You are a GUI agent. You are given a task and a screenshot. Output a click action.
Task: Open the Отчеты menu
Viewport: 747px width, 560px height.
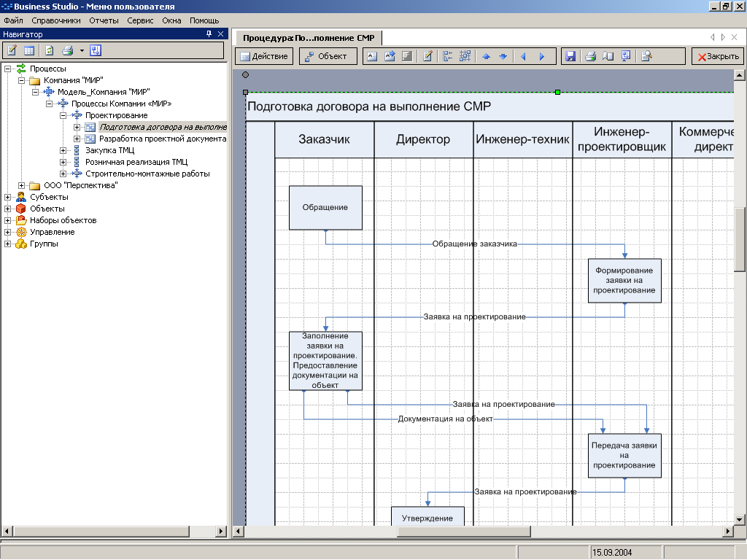point(104,20)
